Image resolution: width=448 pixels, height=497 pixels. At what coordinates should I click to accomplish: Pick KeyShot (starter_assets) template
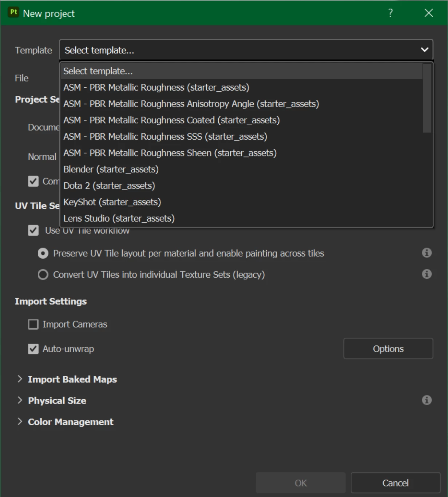point(241,202)
